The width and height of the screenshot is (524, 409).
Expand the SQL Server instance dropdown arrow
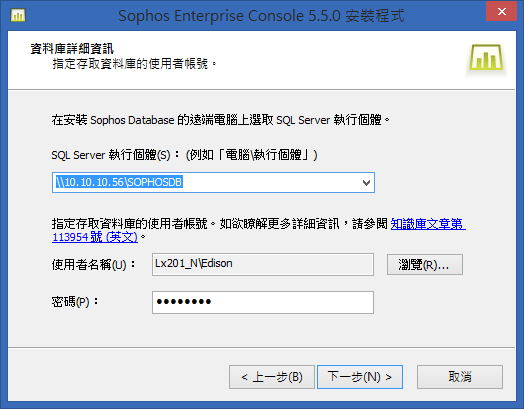click(366, 183)
